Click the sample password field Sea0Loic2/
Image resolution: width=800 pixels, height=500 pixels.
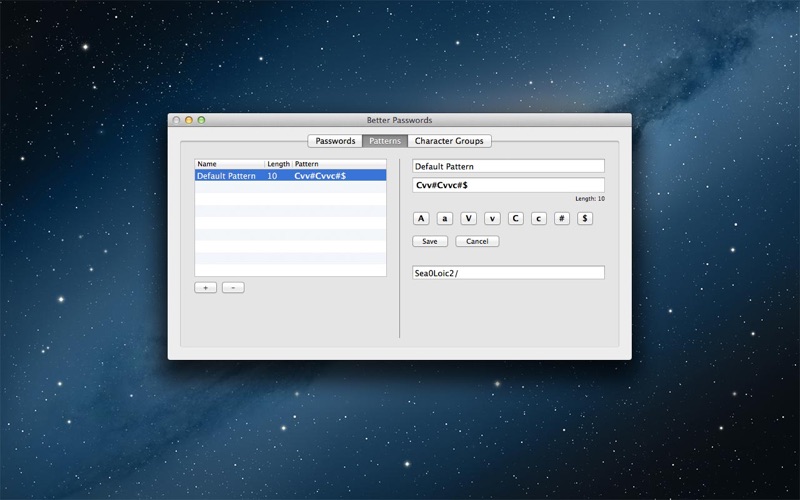click(x=508, y=273)
